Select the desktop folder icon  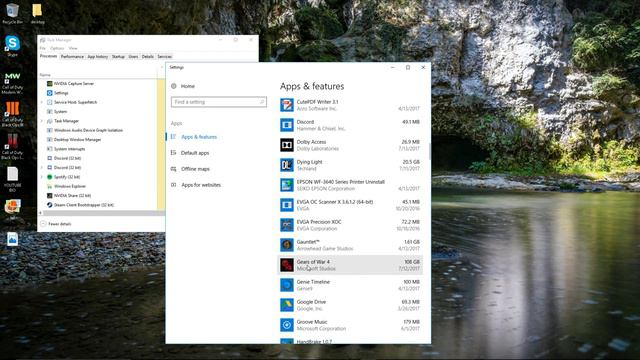37,13
